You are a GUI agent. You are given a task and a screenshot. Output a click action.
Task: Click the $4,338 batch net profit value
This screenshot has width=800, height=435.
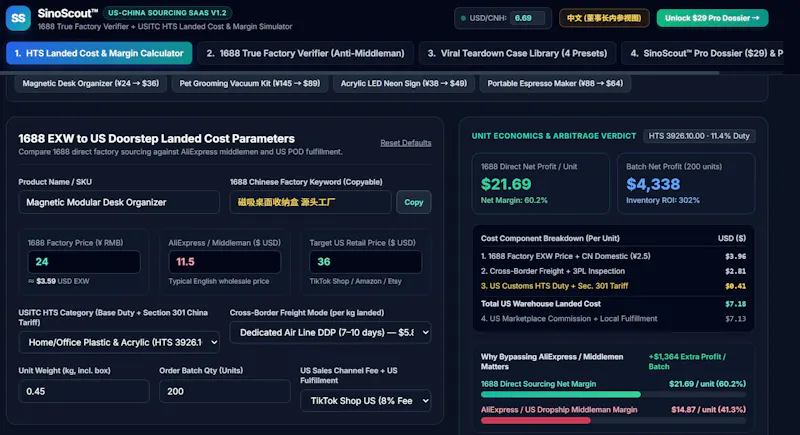[653, 184]
